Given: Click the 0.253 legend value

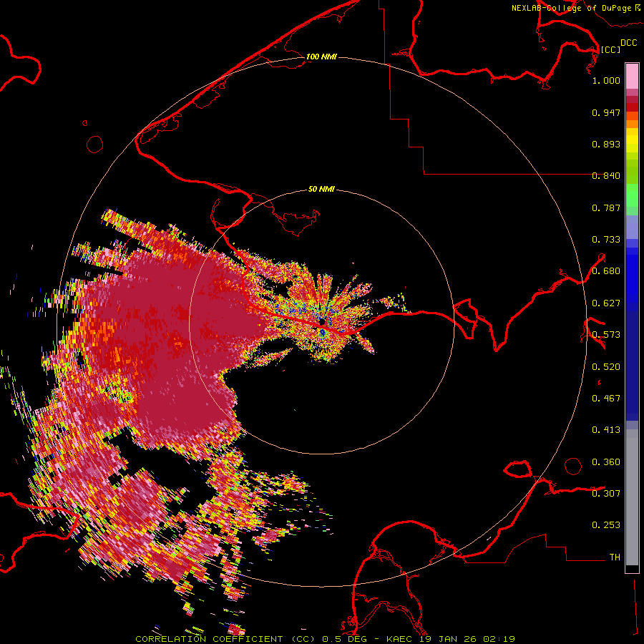Looking at the screenshot, I should [606, 525].
